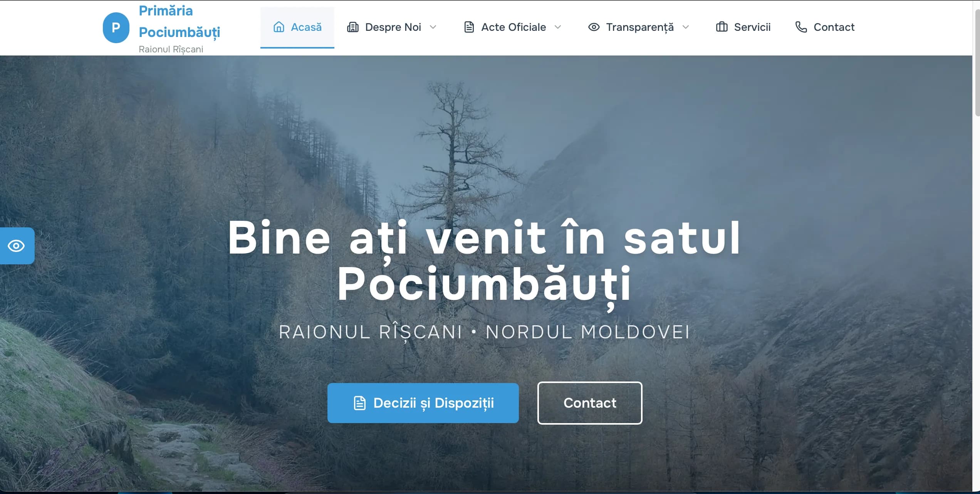The height and width of the screenshot is (494, 980).
Task: Click the Decizii și Dispoziții button
Action: coord(423,403)
